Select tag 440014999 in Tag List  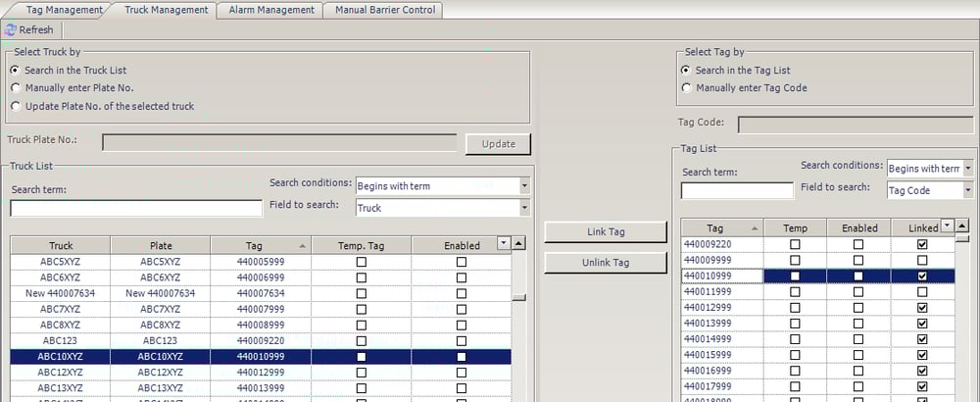click(817, 339)
